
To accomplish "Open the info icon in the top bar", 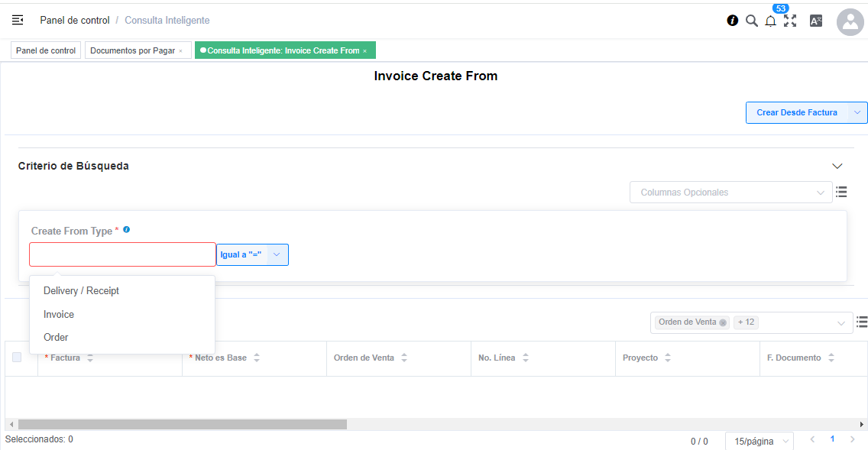I will (x=734, y=21).
